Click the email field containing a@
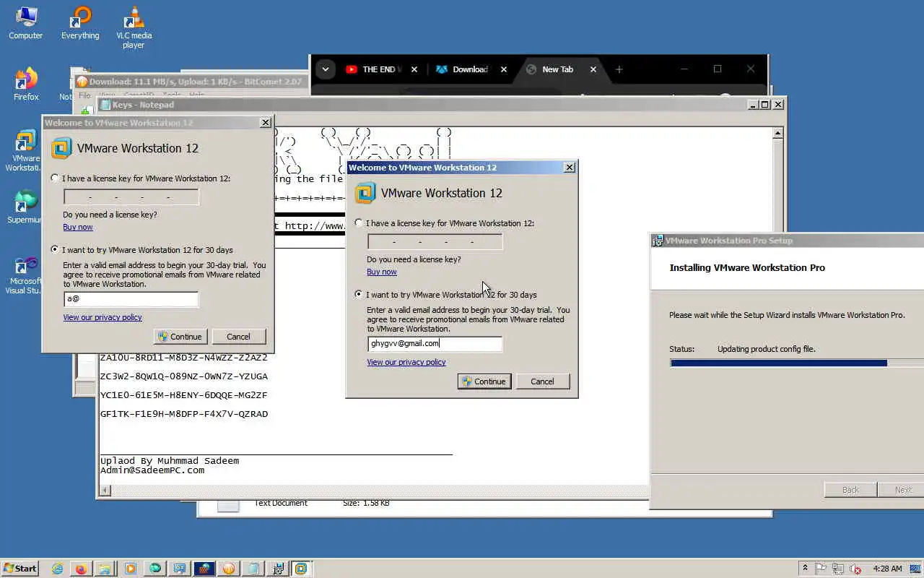Screen dimensions: 924x578 [131, 298]
